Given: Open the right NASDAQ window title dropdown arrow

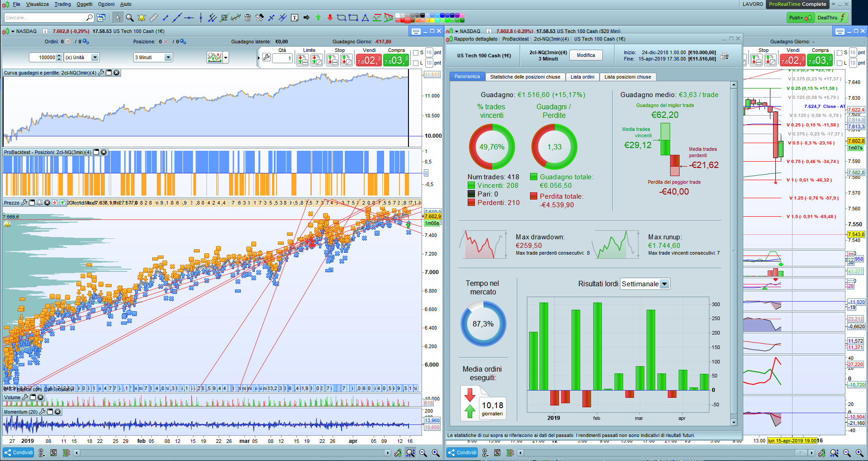Looking at the screenshot, I should (456, 31).
